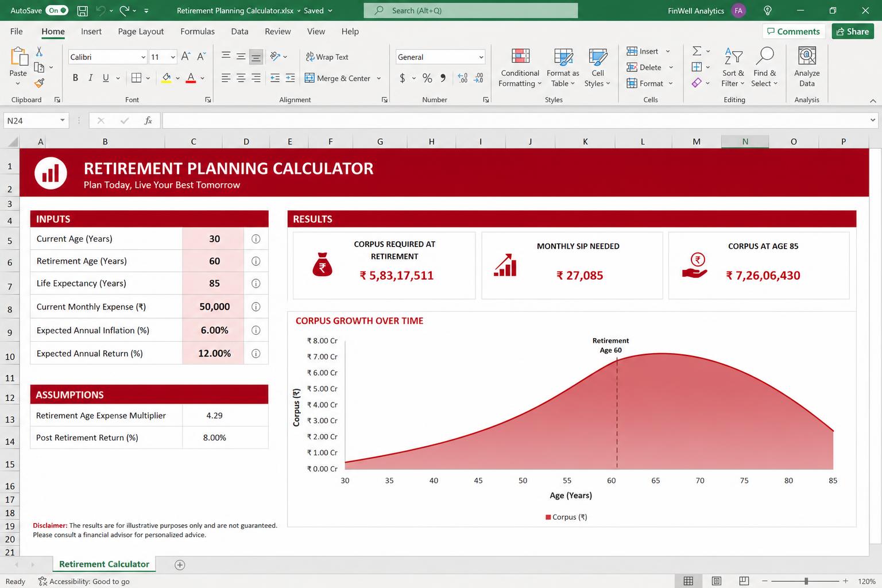Click info icon beside Current Age
This screenshot has width=882, height=588.
click(256, 239)
